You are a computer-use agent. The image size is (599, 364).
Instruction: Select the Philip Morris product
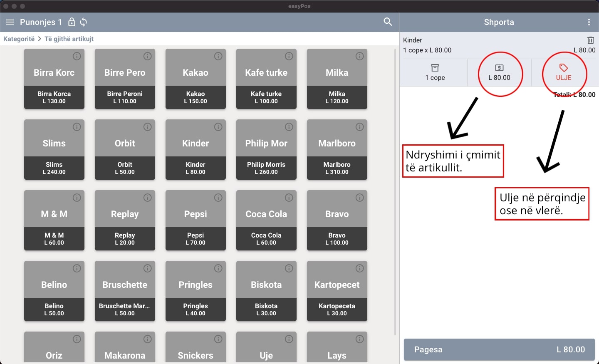pos(266,150)
